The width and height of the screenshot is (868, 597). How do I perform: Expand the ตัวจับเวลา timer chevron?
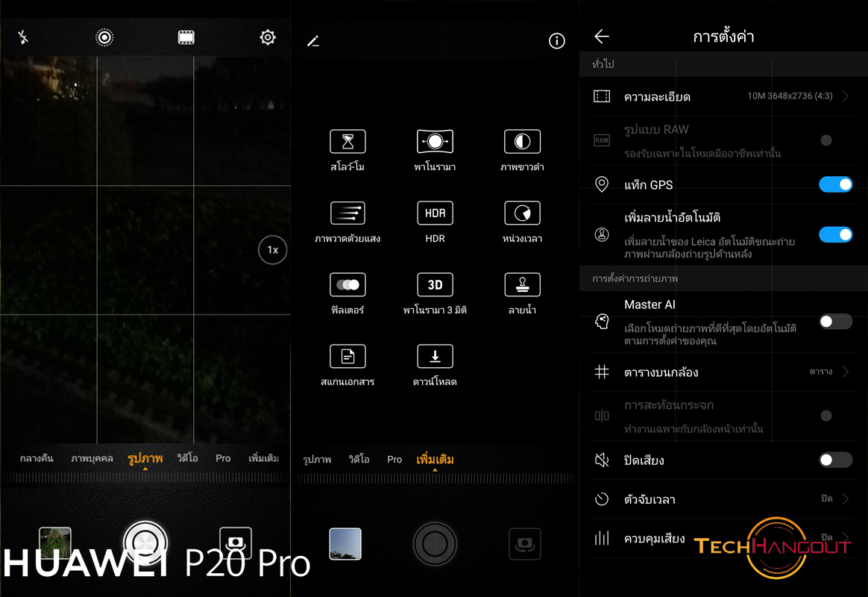point(846,499)
